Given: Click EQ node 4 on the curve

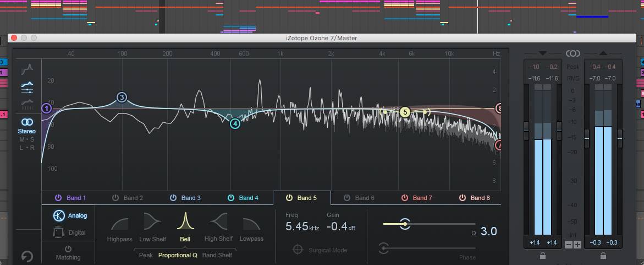Looking at the screenshot, I should (234, 123).
